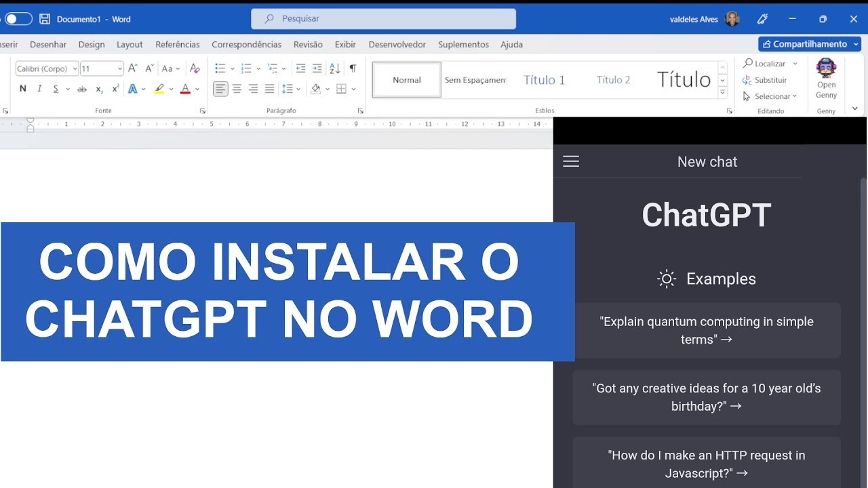Open the Fonte dialog launcher

coord(203,110)
